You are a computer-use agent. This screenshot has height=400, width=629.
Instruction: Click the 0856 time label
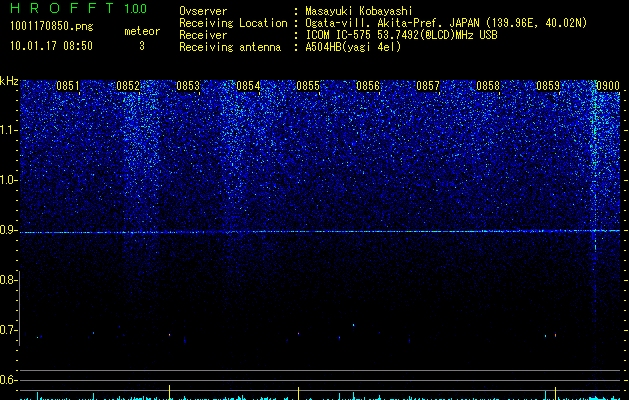click(x=368, y=85)
